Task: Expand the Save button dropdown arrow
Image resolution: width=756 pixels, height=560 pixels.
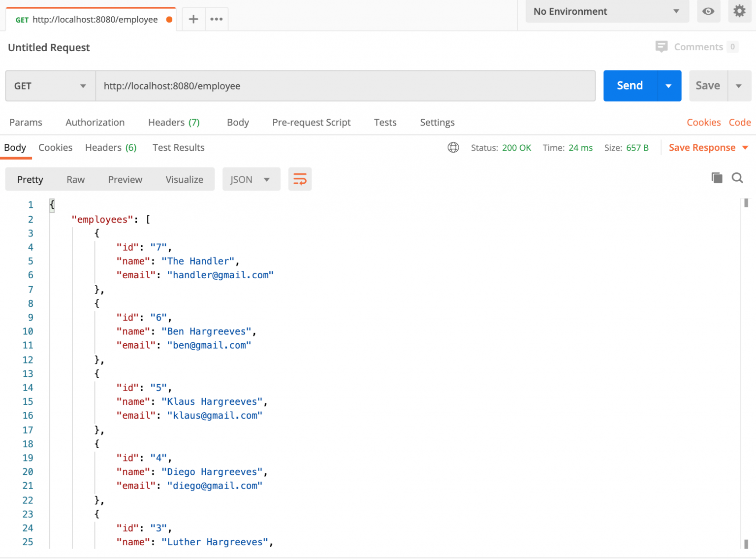Action: coord(739,86)
